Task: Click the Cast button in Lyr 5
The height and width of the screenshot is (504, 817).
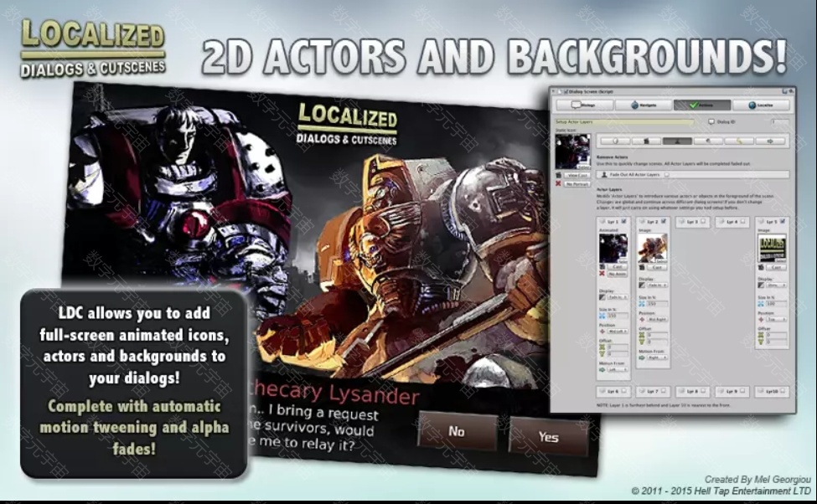Action: (x=776, y=267)
